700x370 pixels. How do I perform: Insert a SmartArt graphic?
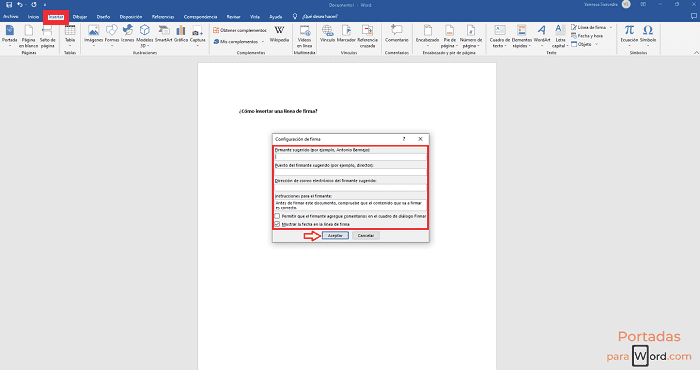coord(163,34)
